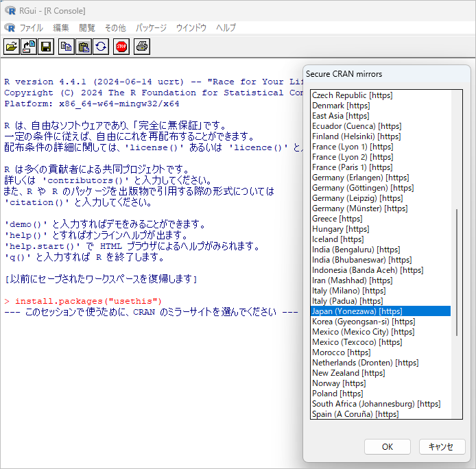Click the Secure CRAN mirrors dialog title

click(344, 74)
